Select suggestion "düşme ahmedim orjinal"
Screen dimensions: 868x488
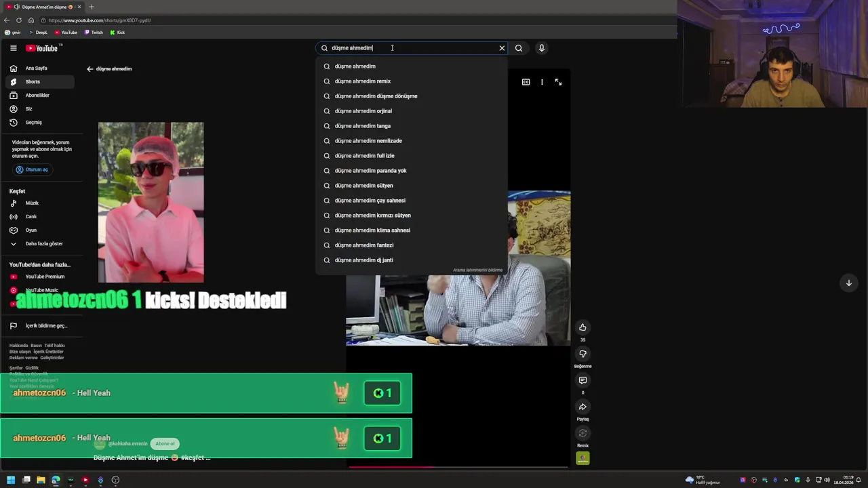tap(412, 111)
